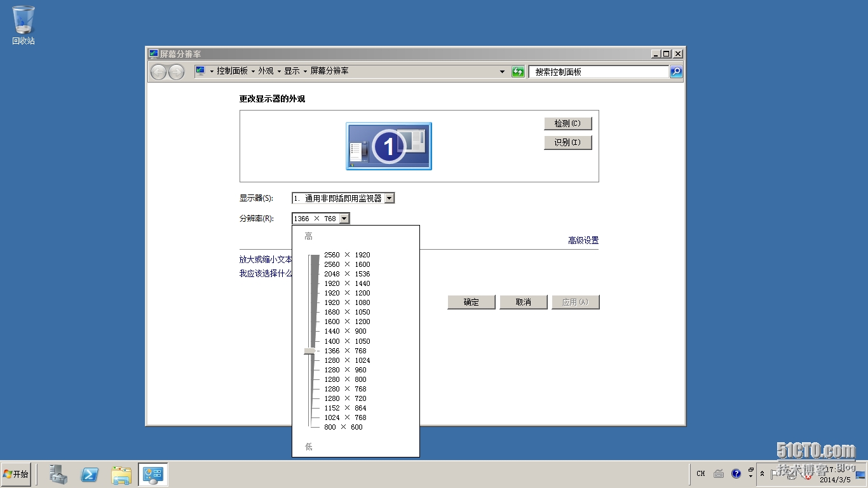Image resolution: width=868 pixels, height=488 pixels.
Task: Open the help icon in system tray
Action: click(736, 473)
